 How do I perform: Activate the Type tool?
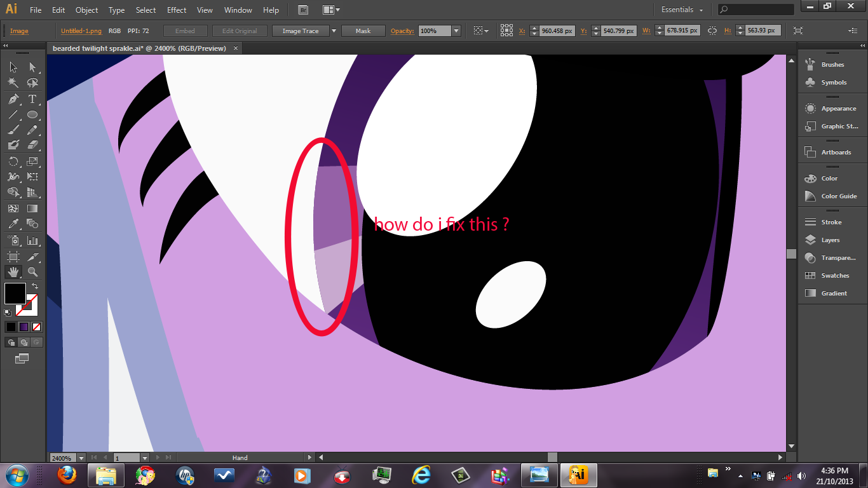32,99
